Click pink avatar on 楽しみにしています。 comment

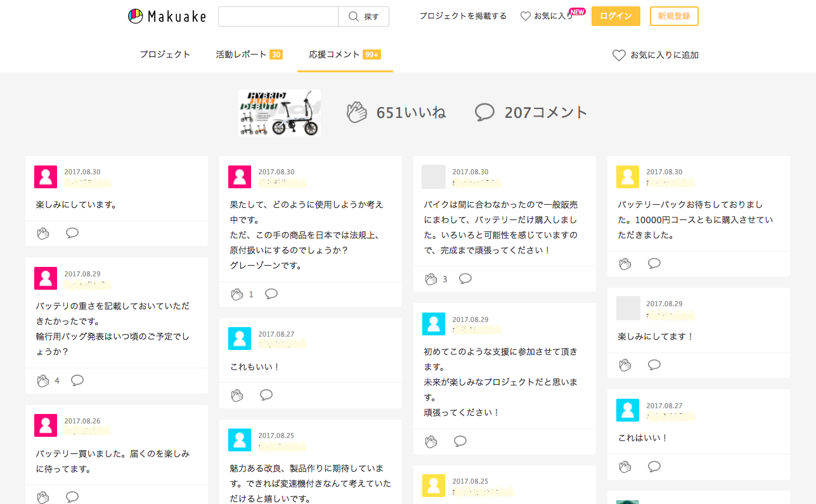[46, 177]
